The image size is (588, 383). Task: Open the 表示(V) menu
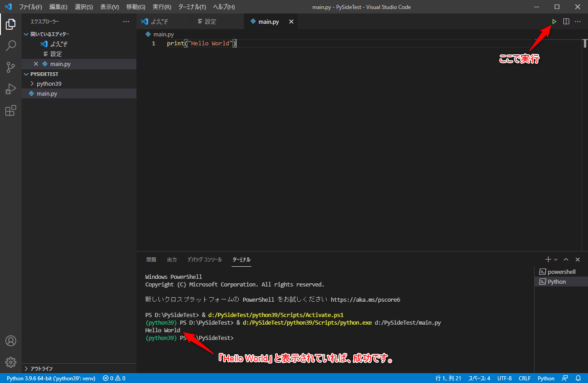tap(110, 7)
